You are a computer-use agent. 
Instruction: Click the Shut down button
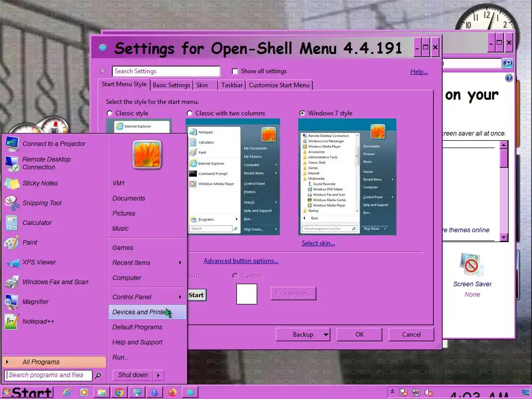click(133, 375)
